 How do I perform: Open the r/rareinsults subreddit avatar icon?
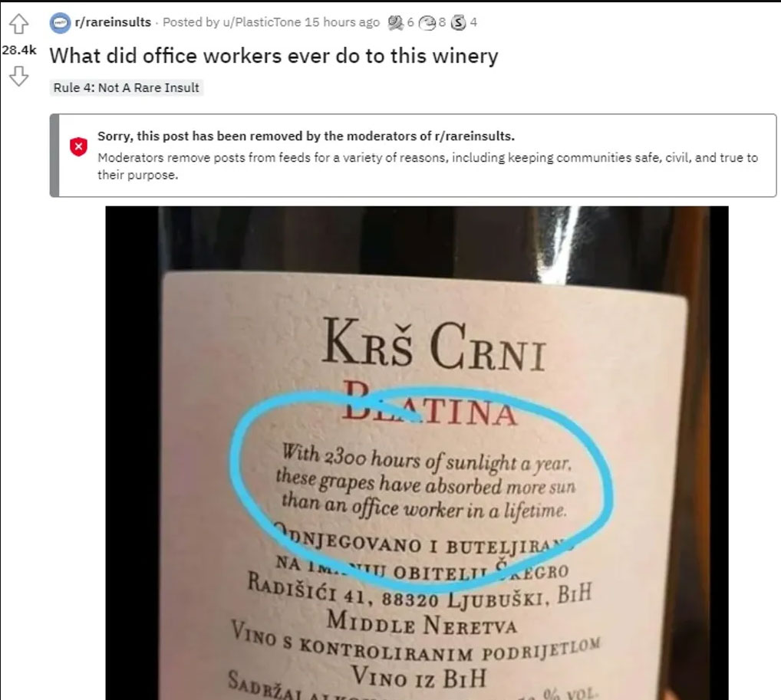click(x=61, y=23)
